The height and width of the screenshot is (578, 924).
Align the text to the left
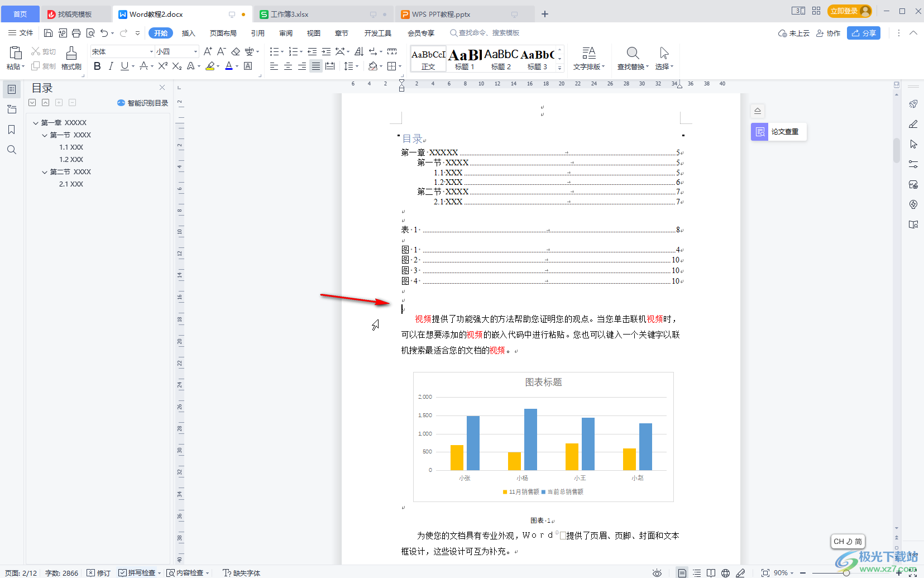[x=274, y=66]
